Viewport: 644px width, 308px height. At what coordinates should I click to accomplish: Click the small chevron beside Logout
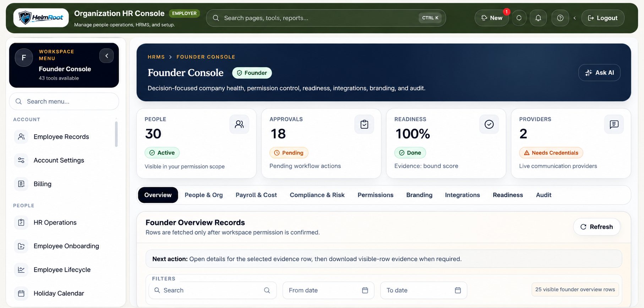click(x=575, y=18)
